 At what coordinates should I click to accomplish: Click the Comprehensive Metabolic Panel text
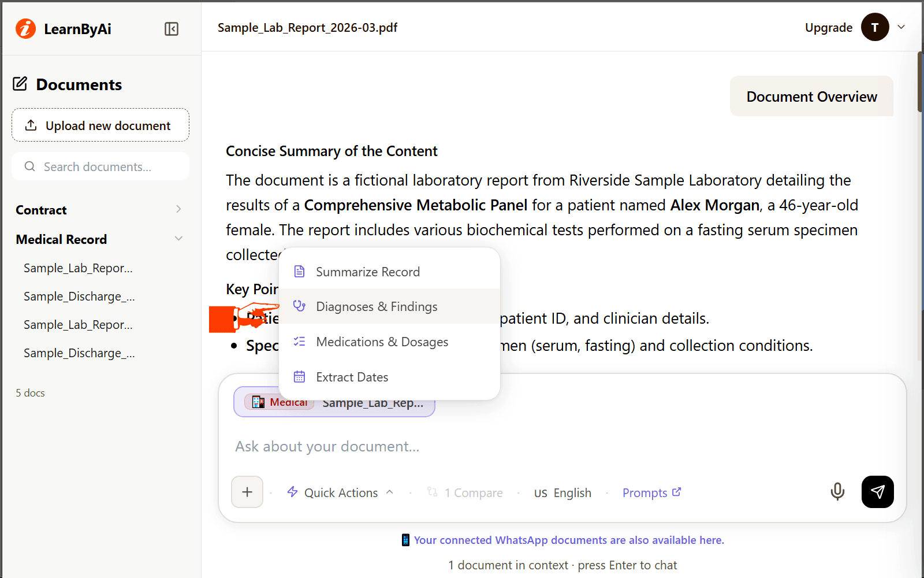click(x=416, y=205)
